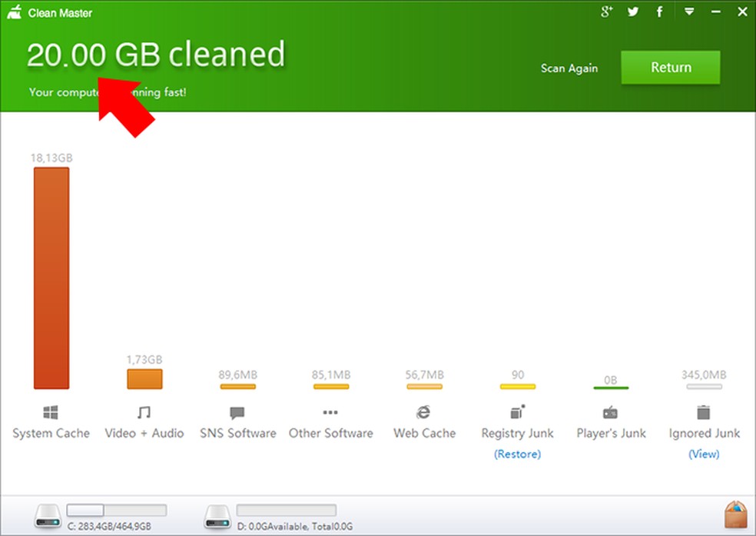Click the 18,13GB value label
This screenshot has width=756, height=536.
coord(51,158)
